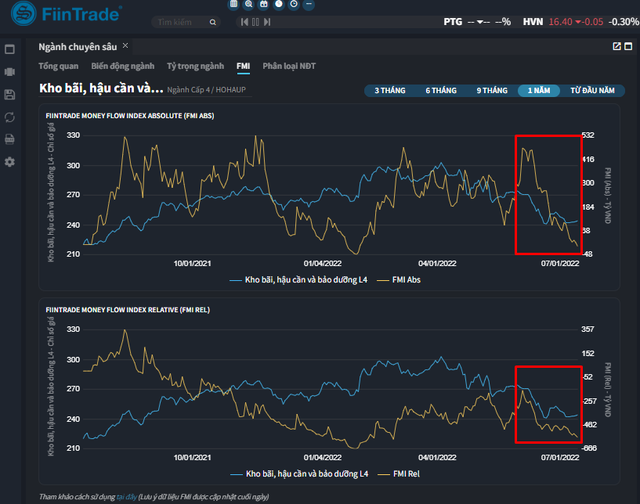Pause the stock ticker scrolling

coord(256,21)
